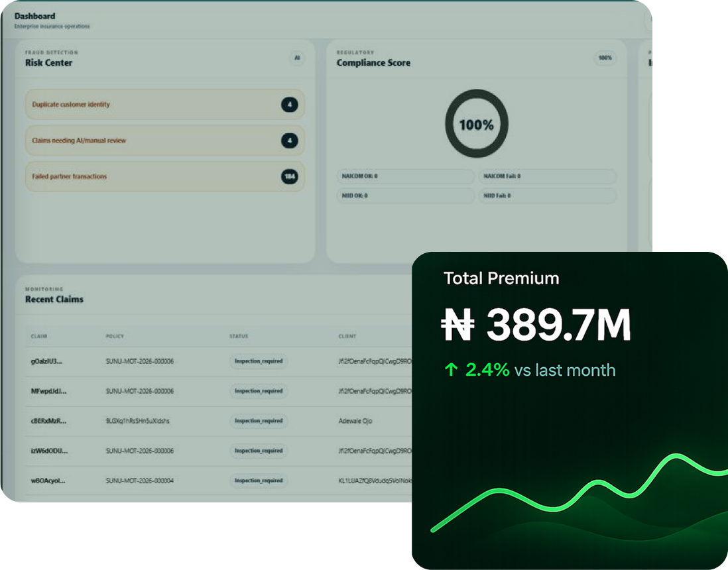Click the count badge on Duplicate customer identity
Image resolution: width=728 pixels, height=570 pixels.
(289, 105)
